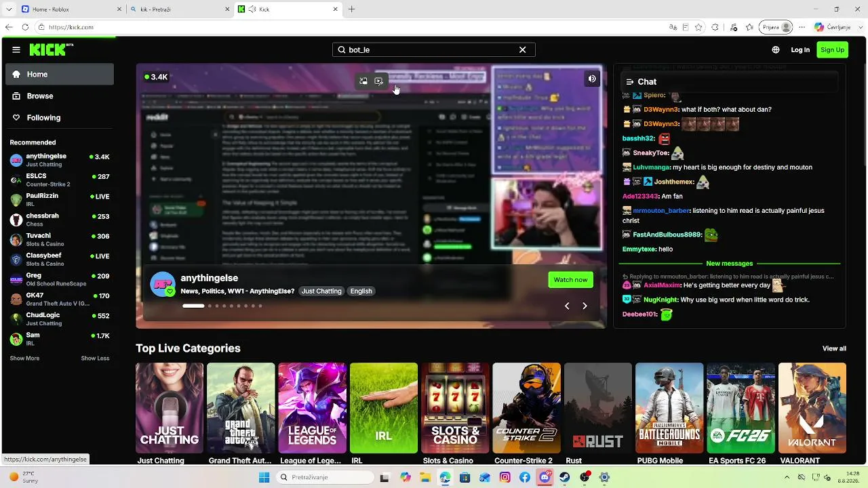Select Greg's channel avatar
The image size is (868, 488).
pyautogui.click(x=16, y=279)
